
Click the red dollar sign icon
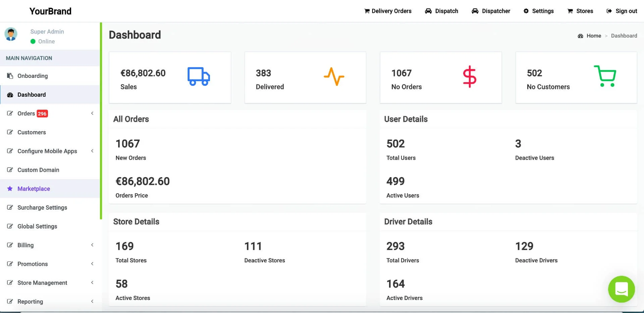pos(469,76)
